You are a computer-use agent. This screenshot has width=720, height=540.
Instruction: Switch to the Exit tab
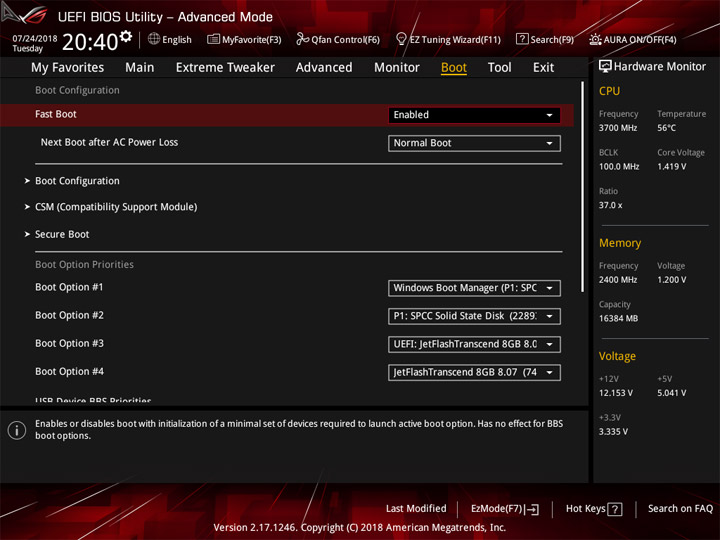(x=543, y=68)
